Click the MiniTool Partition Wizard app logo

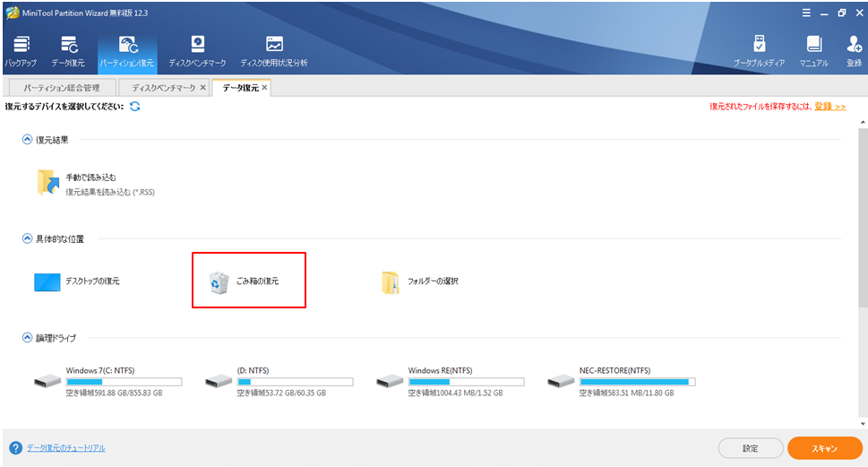pyautogui.click(x=13, y=13)
